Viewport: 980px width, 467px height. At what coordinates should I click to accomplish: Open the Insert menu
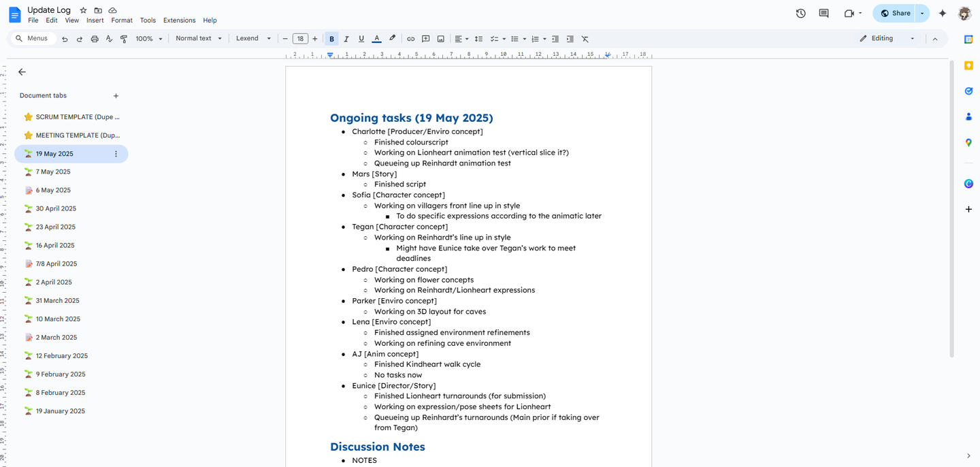(95, 20)
